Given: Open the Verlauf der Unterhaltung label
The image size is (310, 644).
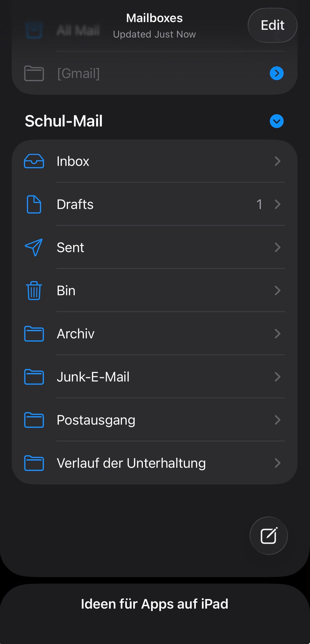Looking at the screenshot, I should point(131,463).
